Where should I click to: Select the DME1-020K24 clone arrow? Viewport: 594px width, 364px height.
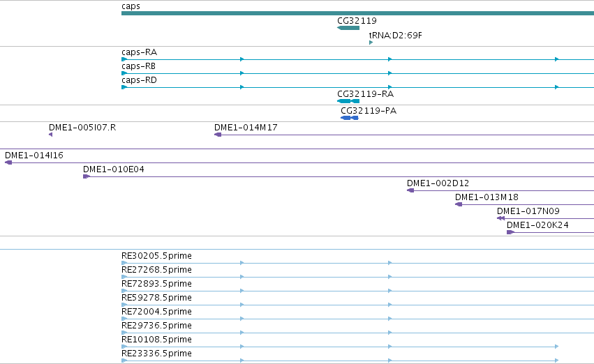pos(510,233)
